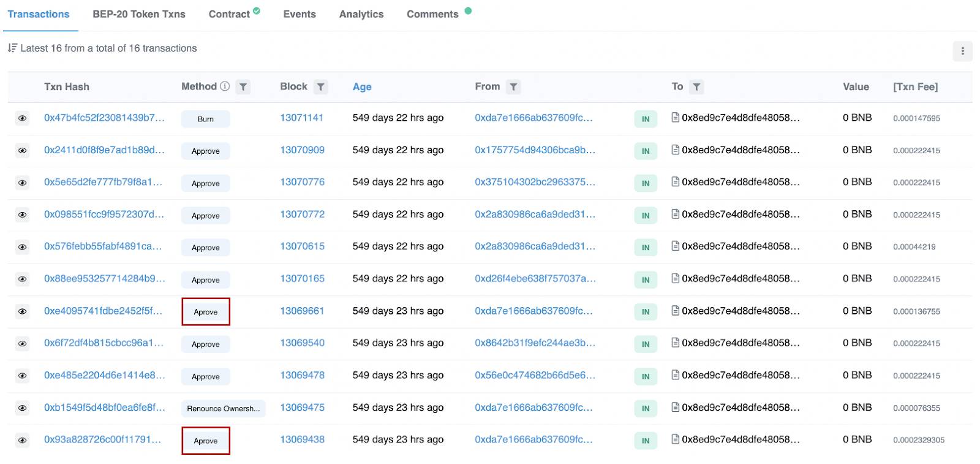Click fee value 0.000076355
The width and height of the screenshot is (980, 464).
pos(916,408)
